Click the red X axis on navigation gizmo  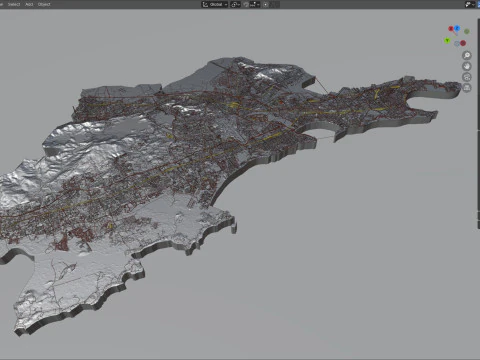451,29
